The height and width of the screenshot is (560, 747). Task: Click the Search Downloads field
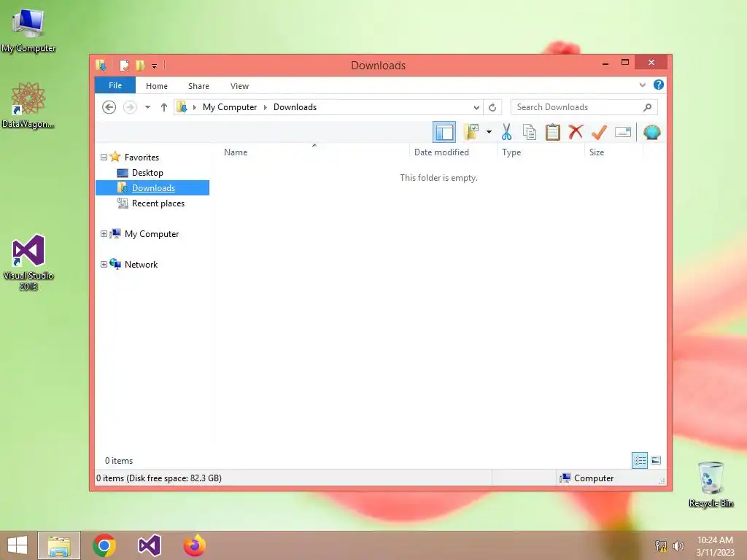tap(584, 107)
